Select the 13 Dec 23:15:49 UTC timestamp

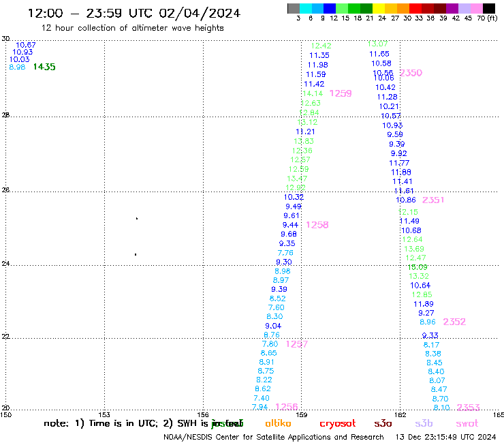point(445,438)
